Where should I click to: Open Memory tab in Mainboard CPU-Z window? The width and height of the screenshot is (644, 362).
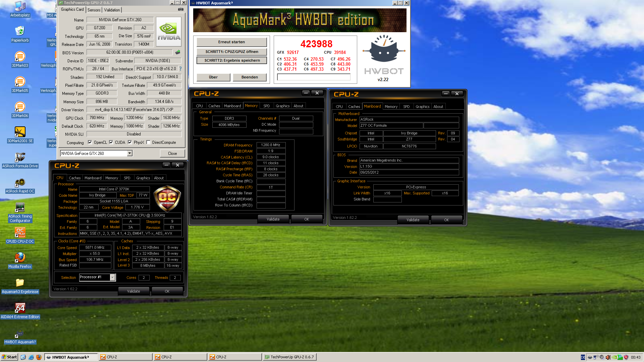pyautogui.click(x=391, y=107)
